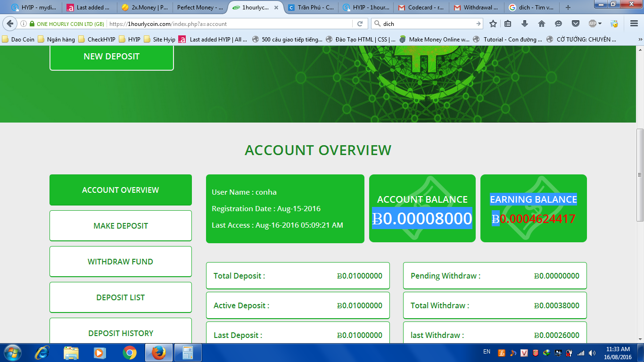This screenshot has width=644, height=362.
Task: Switch to the Codecard Gmail tab
Action: point(421,8)
